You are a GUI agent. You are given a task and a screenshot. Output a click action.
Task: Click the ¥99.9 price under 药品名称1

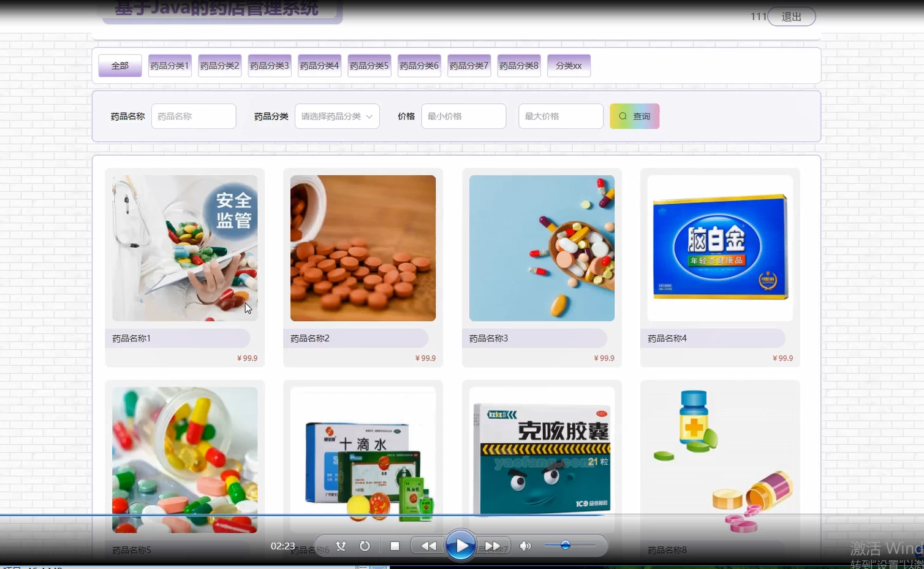[x=248, y=358]
